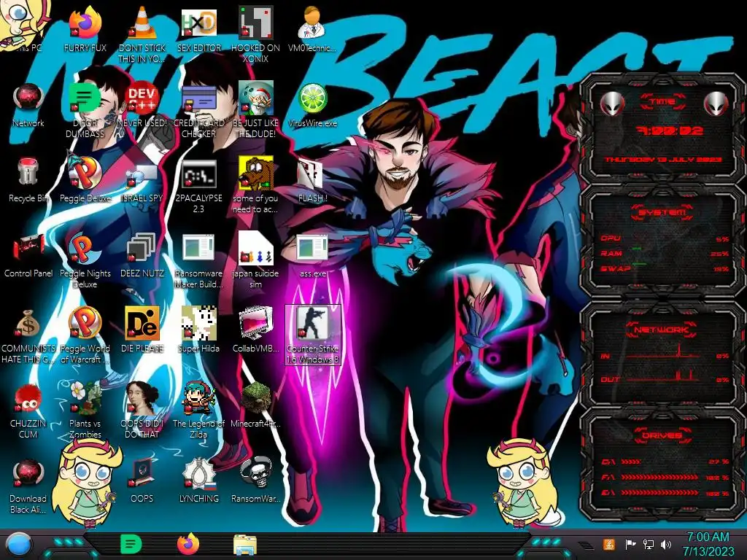Open File Explorer from the taskbar
The image size is (747, 560).
coord(245,545)
